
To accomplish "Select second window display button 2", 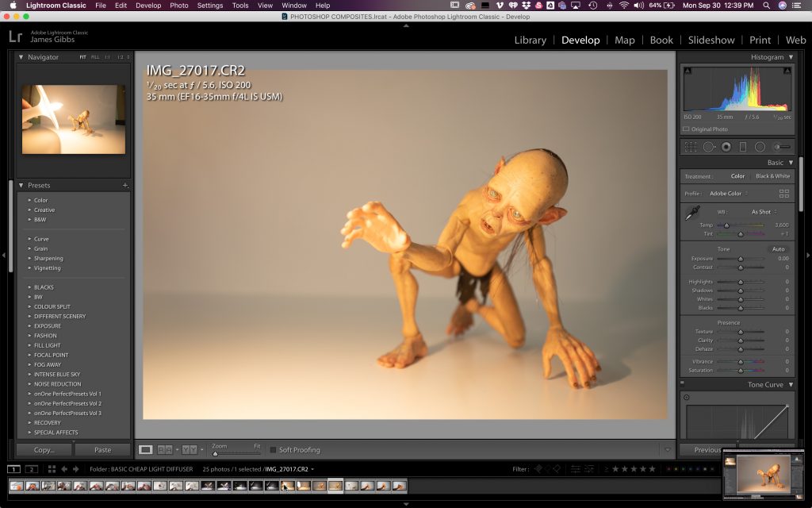I will pos(32,469).
